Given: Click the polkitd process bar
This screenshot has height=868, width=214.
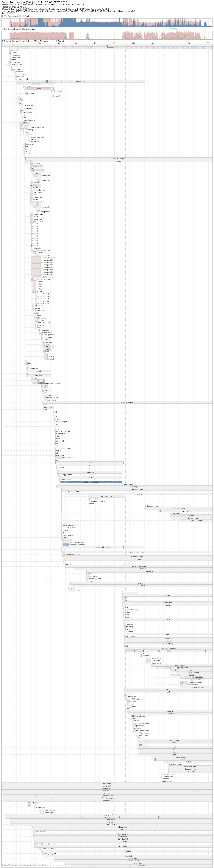Looking at the screenshot, I should click(139, 494).
